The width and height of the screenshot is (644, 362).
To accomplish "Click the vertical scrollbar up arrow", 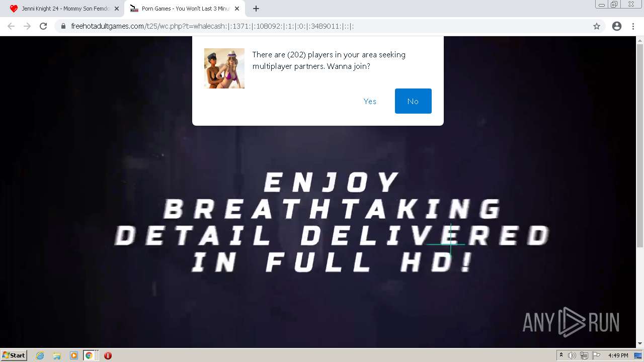I will [640, 40].
